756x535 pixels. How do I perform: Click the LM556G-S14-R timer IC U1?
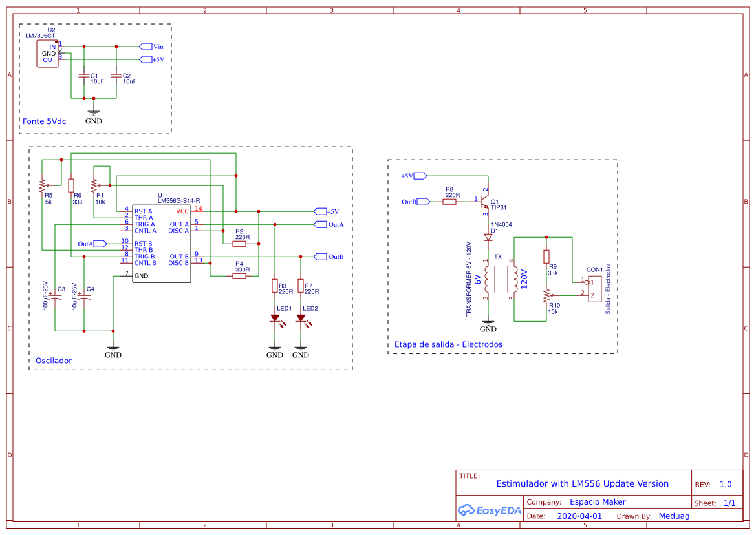pos(162,242)
